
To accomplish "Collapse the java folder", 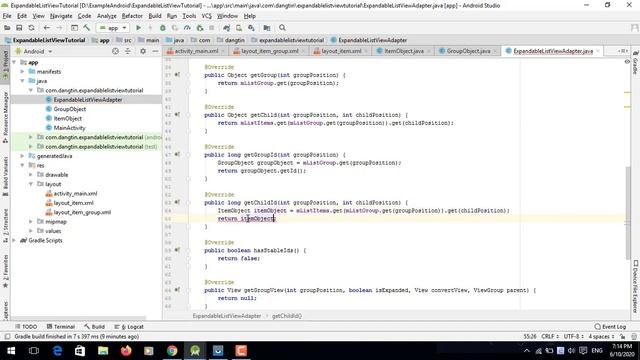I will tap(22, 81).
